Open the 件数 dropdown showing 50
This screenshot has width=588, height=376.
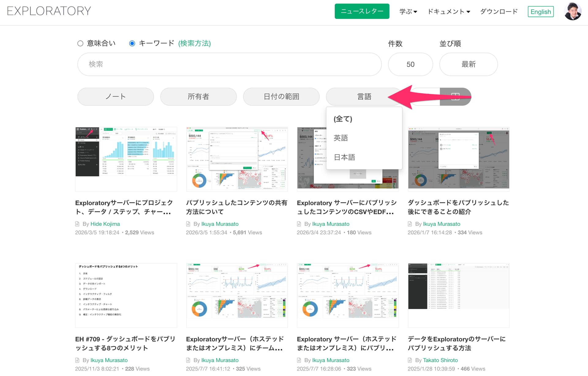tap(410, 64)
